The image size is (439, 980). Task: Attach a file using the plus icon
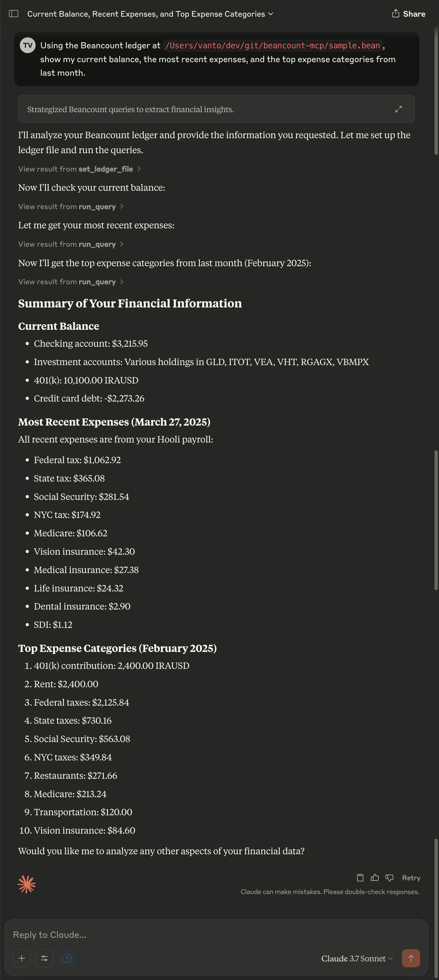[x=22, y=958]
